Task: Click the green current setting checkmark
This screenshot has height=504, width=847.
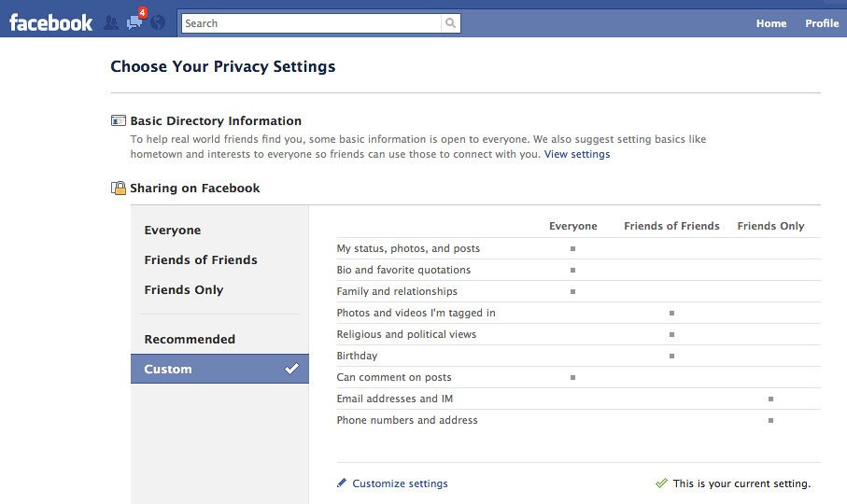Action: click(661, 483)
